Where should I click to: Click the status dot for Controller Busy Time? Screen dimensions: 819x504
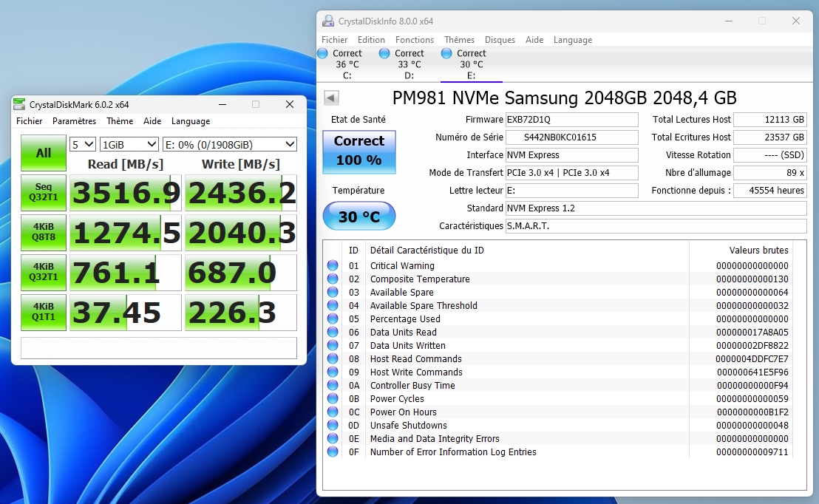point(333,385)
